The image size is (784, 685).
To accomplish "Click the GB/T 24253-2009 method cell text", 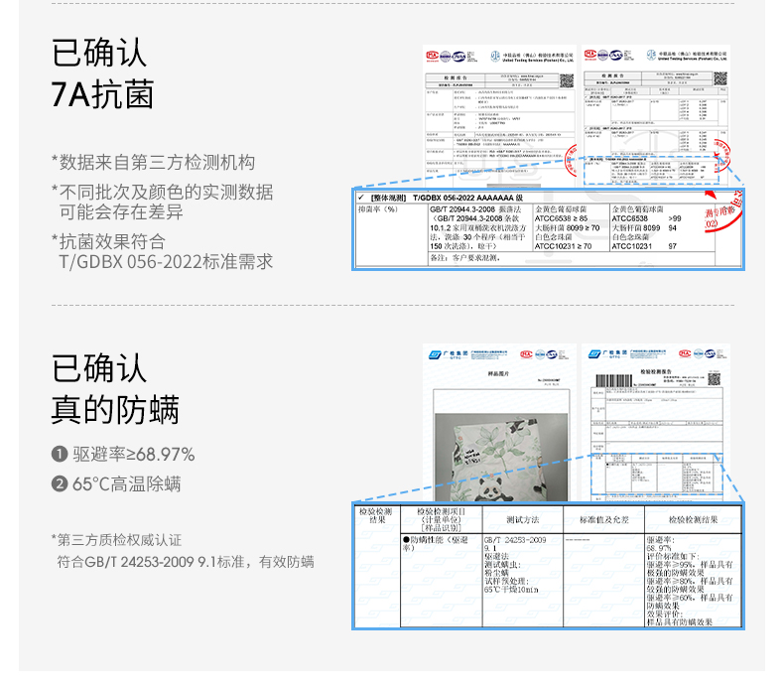I will 515,540.
